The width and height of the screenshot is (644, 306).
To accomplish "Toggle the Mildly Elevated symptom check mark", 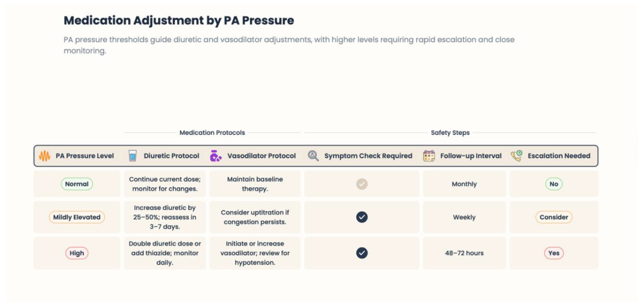I will click(x=362, y=217).
